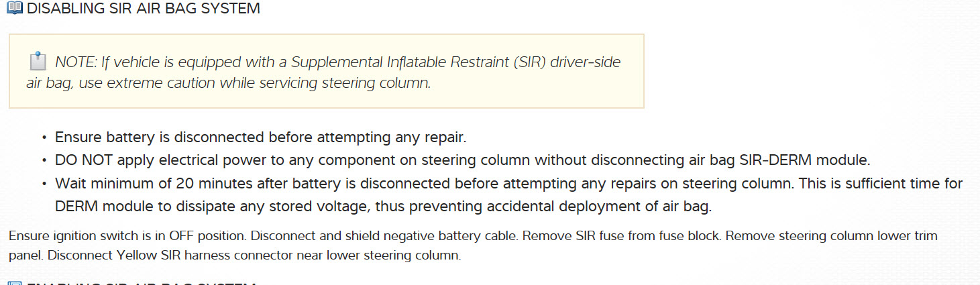The image size is (980, 285).
Task: Click 'use extreme caution' line in note
Action: pos(228,83)
